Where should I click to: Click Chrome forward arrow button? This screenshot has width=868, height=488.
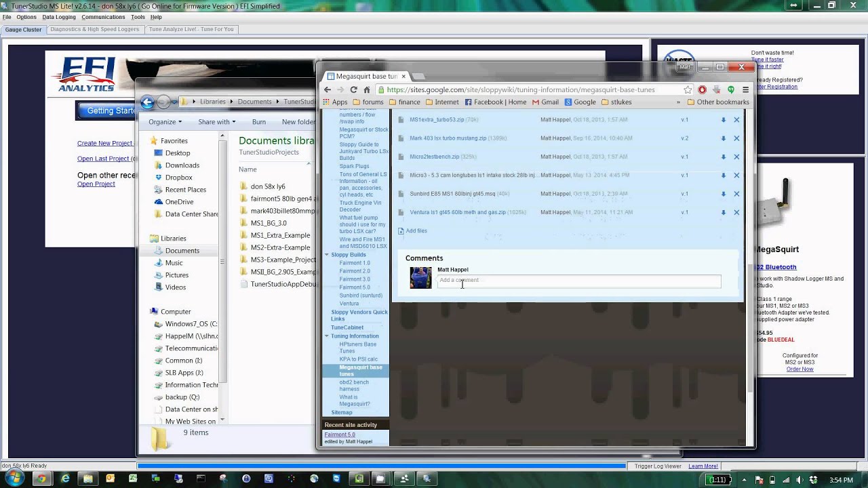coord(340,89)
